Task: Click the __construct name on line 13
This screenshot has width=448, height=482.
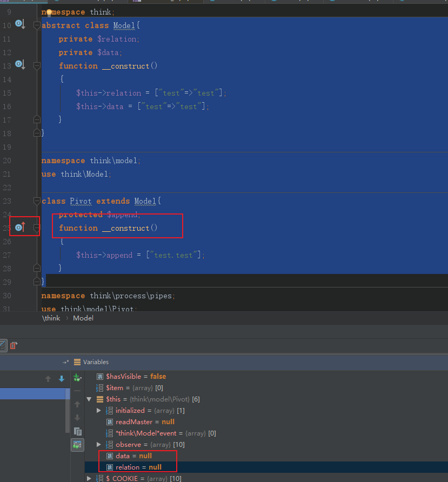Action: click(x=126, y=66)
